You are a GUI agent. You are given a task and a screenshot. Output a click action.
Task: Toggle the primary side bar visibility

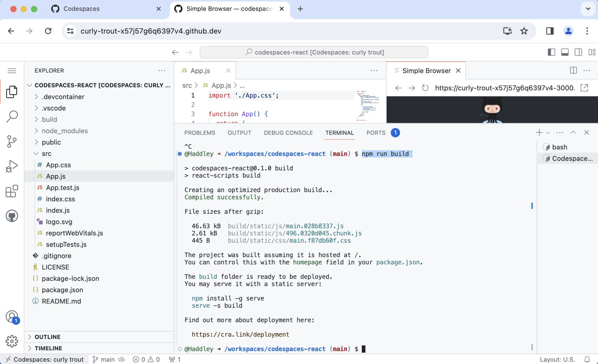coord(551,52)
